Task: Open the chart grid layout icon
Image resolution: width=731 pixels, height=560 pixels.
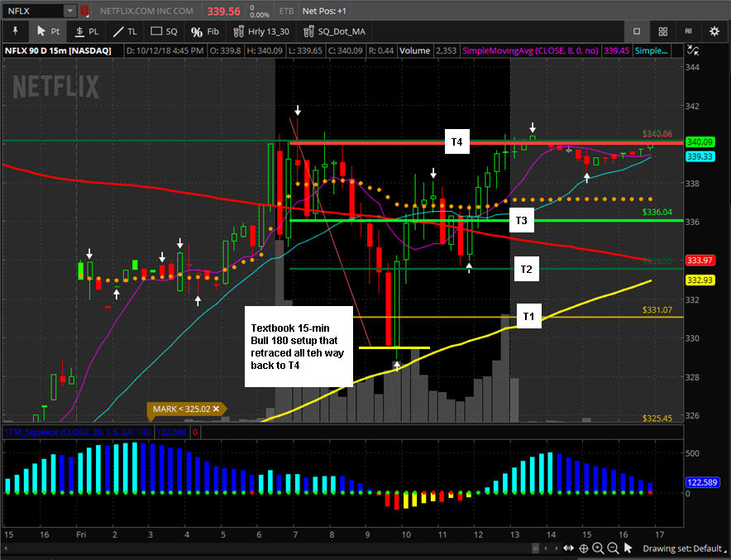Action: click(662, 31)
